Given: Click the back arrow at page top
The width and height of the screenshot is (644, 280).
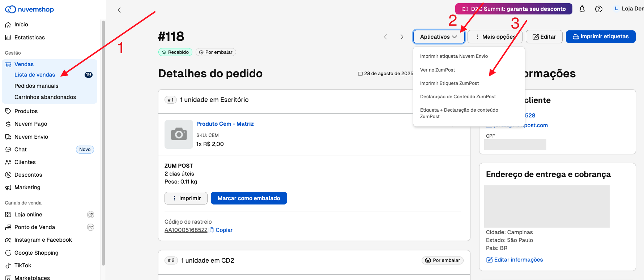Looking at the screenshot, I should [119, 10].
